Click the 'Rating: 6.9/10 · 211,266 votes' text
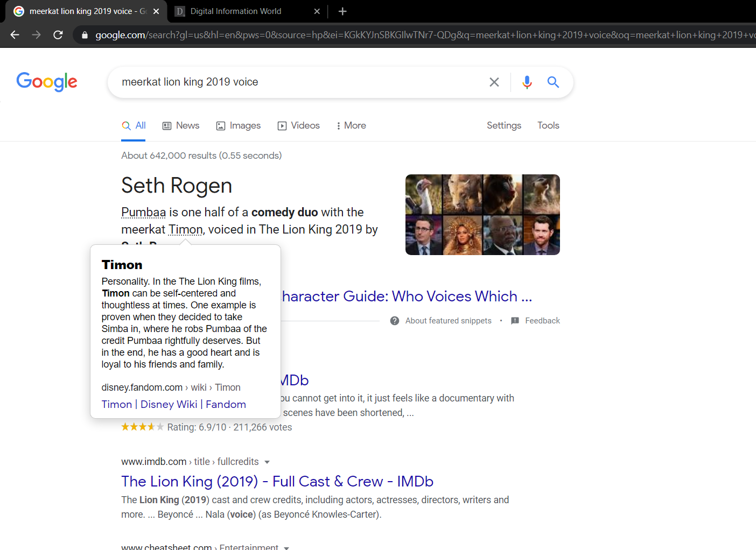756x550 pixels. tap(229, 427)
